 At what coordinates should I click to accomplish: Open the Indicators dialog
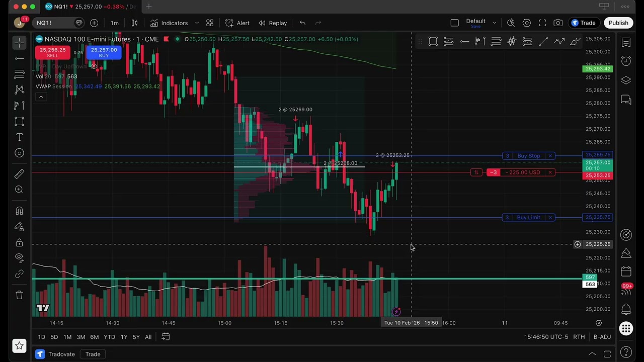pos(169,23)
